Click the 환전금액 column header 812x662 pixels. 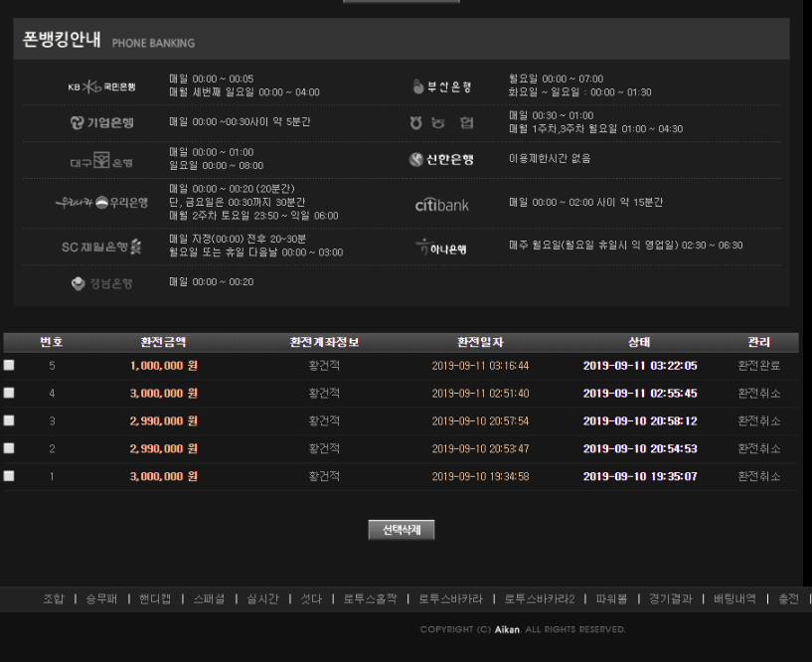[x=163, y=342]
